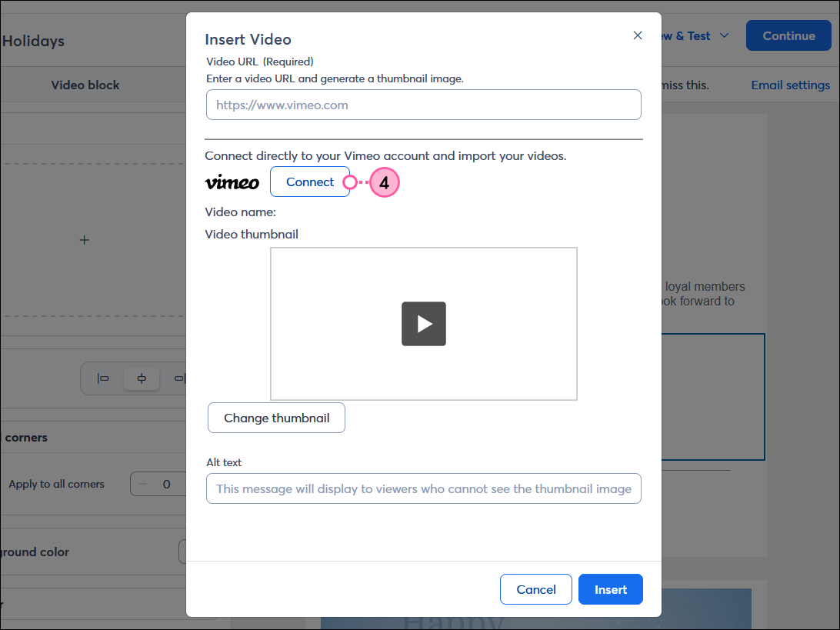This screenshot has height=630, width=840.
Task: Cancel the video insertion
Action: coord(535,589)
